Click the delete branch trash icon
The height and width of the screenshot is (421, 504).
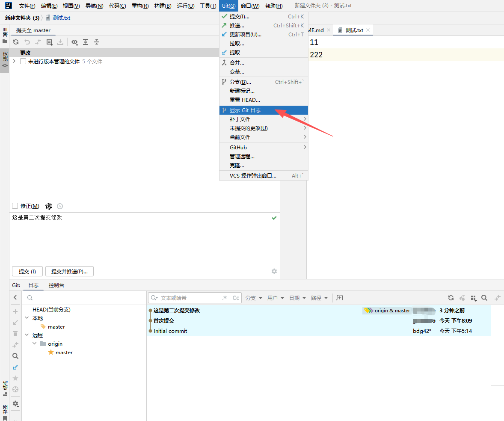pos(15,334)
